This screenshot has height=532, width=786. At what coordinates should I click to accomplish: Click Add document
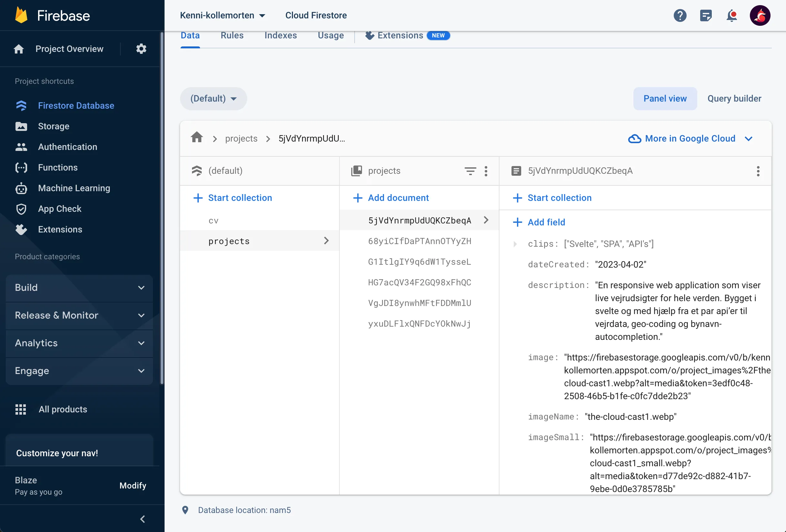pyautogui.click(x=391, y=198)
